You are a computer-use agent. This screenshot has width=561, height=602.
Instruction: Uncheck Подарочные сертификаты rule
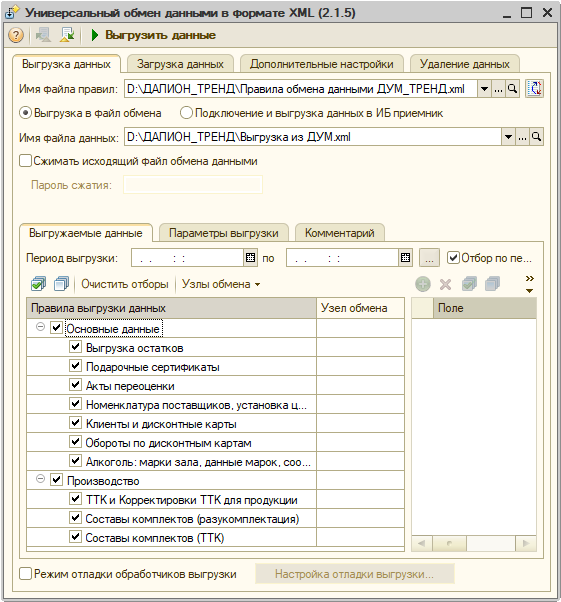point(75,366)
